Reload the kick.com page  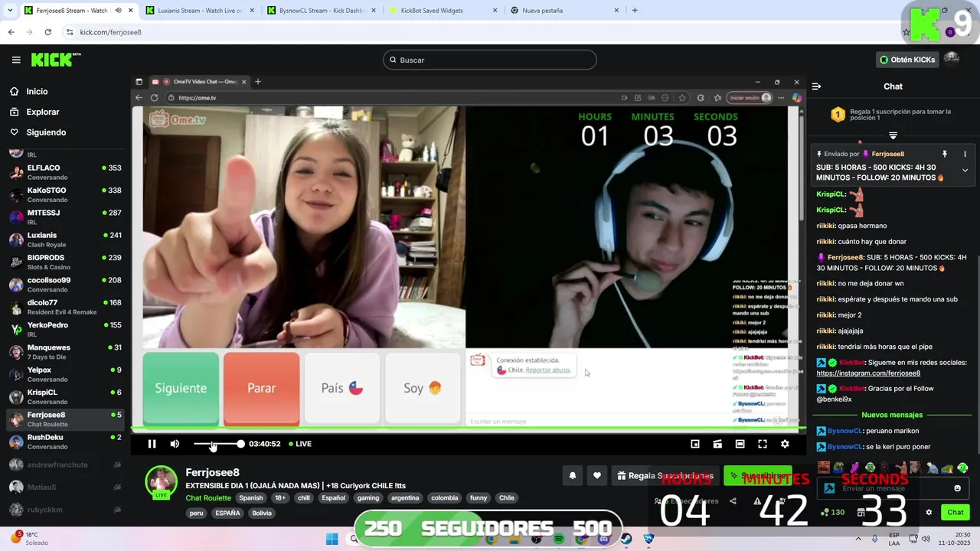point(47,32)
